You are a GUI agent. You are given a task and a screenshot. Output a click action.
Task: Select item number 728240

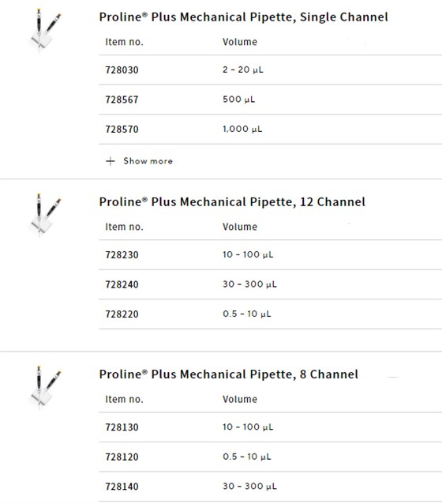tap(122, 284)
